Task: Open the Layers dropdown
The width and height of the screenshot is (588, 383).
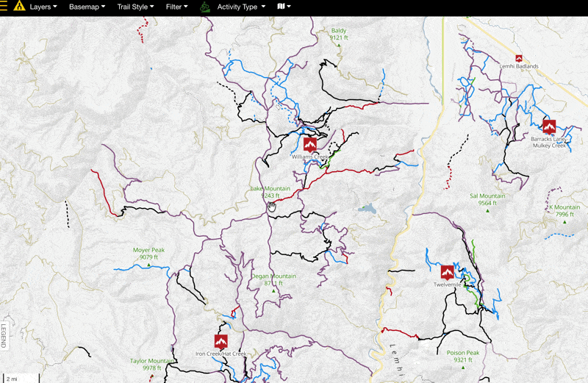Action: pyautogui.click(x=43, y=7)
